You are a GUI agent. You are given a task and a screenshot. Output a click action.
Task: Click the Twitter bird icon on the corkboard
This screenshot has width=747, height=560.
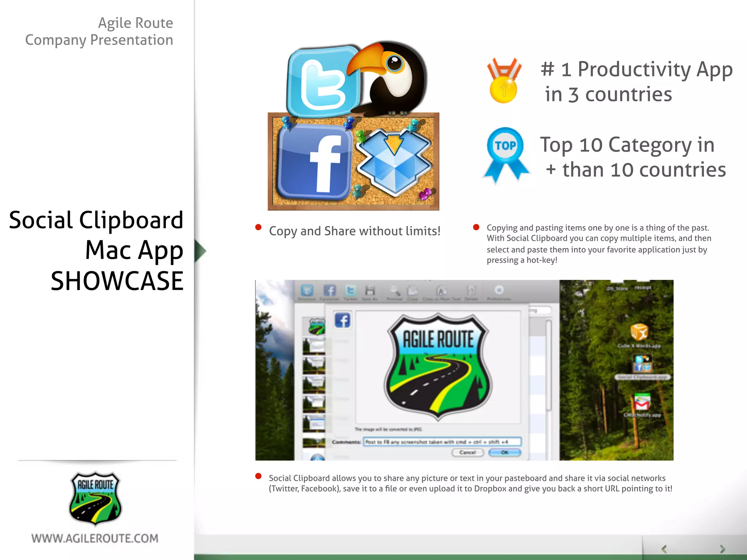[x=323, y=81]
